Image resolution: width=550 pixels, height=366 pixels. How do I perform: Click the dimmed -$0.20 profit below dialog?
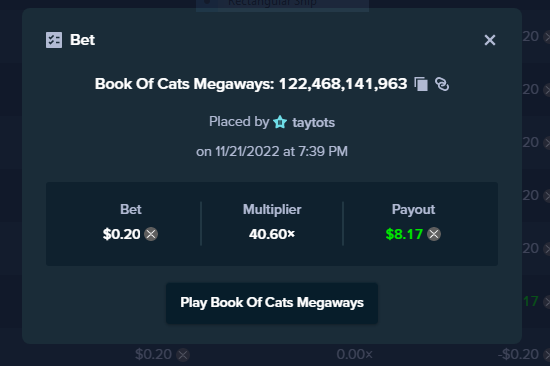coord(518,354)
